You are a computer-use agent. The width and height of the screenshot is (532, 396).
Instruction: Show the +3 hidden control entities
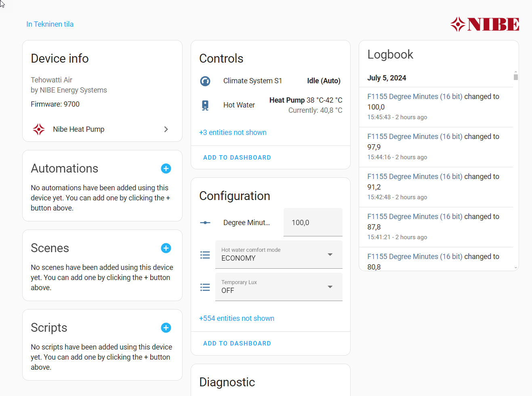(233, 133)
